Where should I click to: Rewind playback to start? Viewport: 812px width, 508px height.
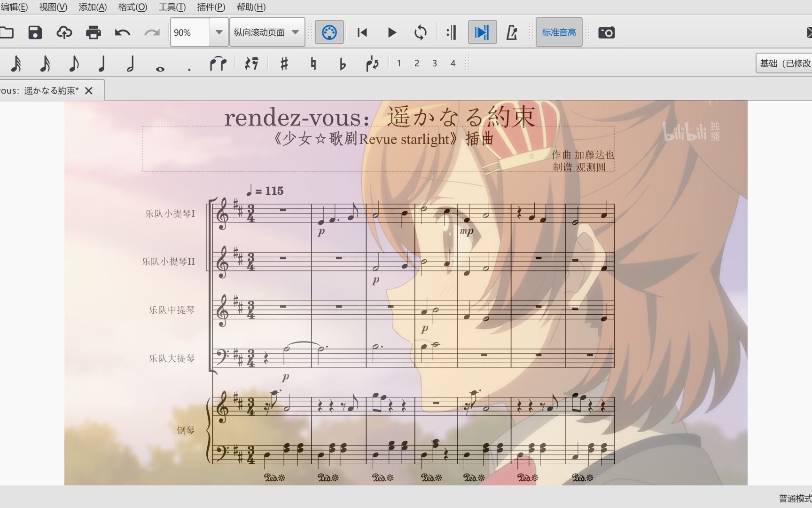coord(362,32)
